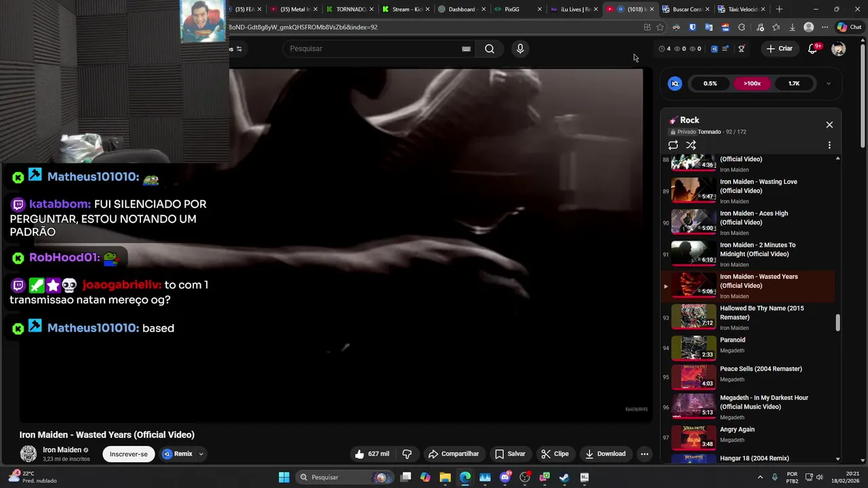Open browser downloads arrow icon

[x=792, y=27]
